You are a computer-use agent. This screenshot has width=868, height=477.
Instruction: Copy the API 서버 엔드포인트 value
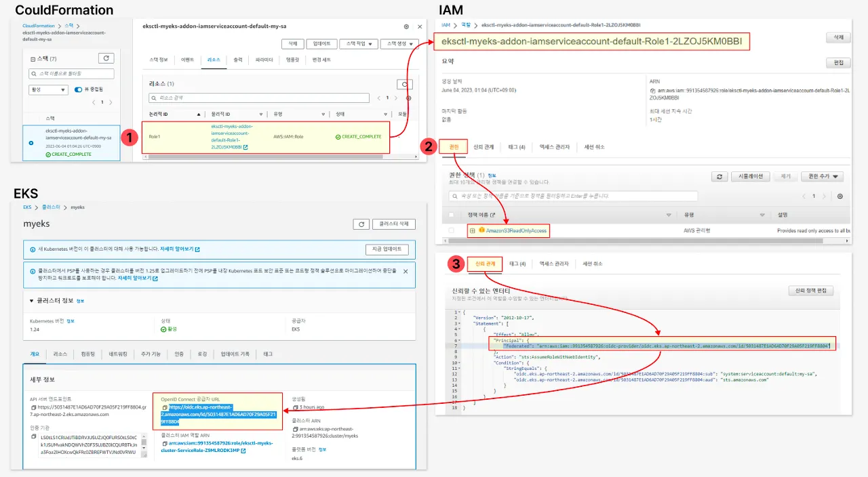(x=33, y=407)
